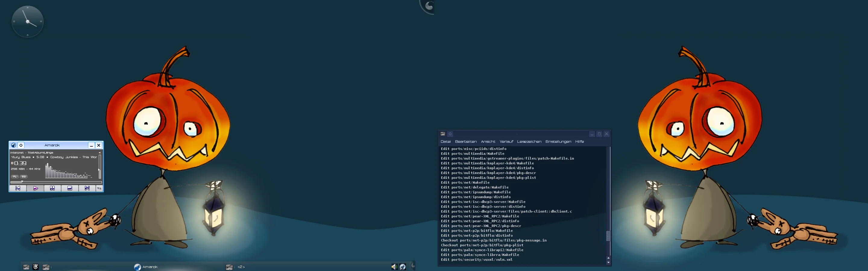This screenshot has width=868, height=271.
Task: Click the line 'Edit ports/net/delegate/Makefile'
Action: click(474, 187)
